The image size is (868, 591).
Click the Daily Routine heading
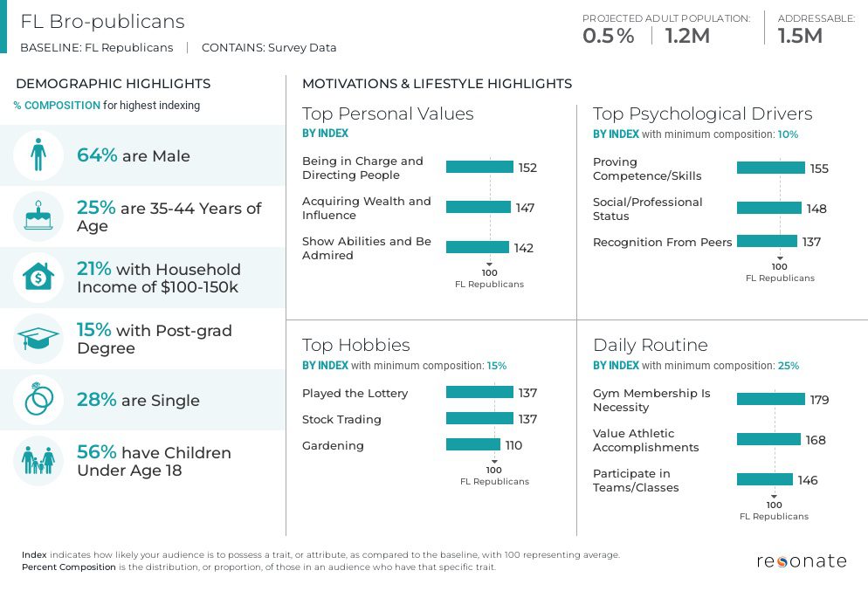pos(651,345)
